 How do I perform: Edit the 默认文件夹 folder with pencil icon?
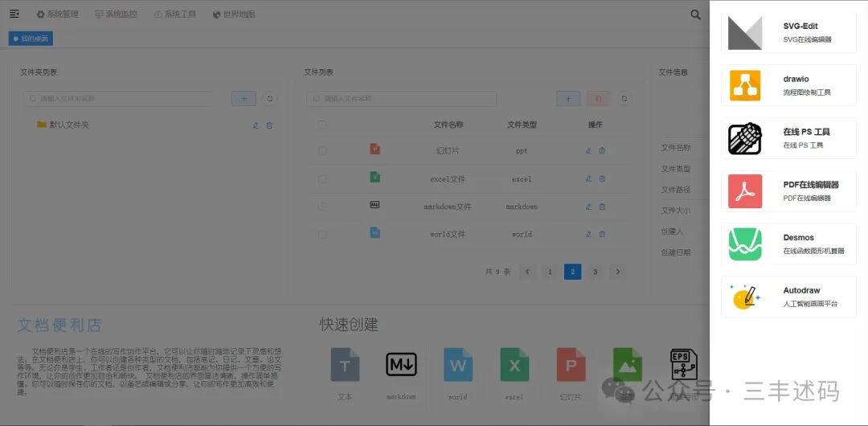[x=256, y=125]
